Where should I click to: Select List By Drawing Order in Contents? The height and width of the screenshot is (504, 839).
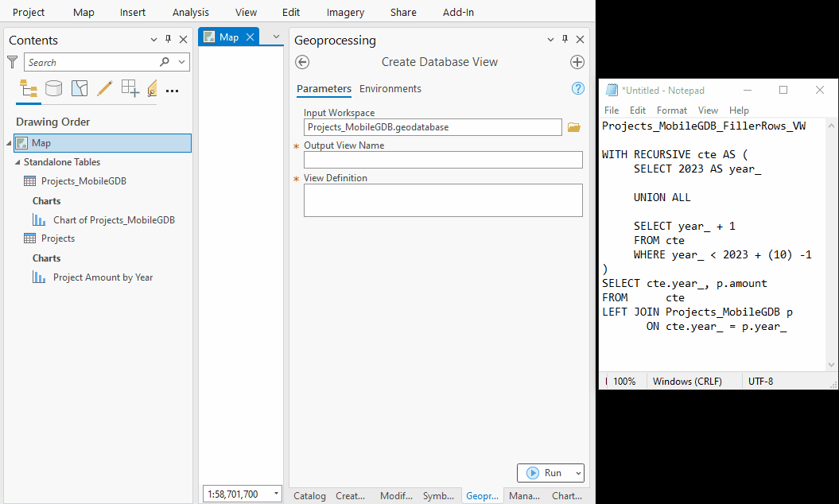click(x=28, y=88)
